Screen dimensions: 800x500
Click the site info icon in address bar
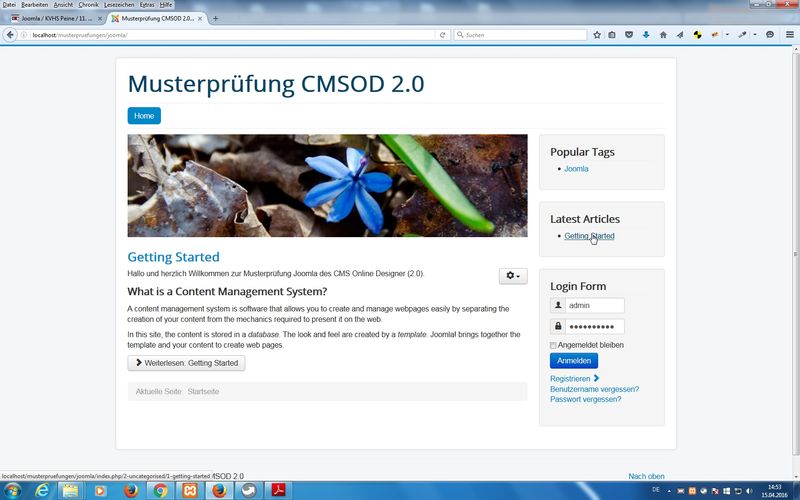pos(23,35)
